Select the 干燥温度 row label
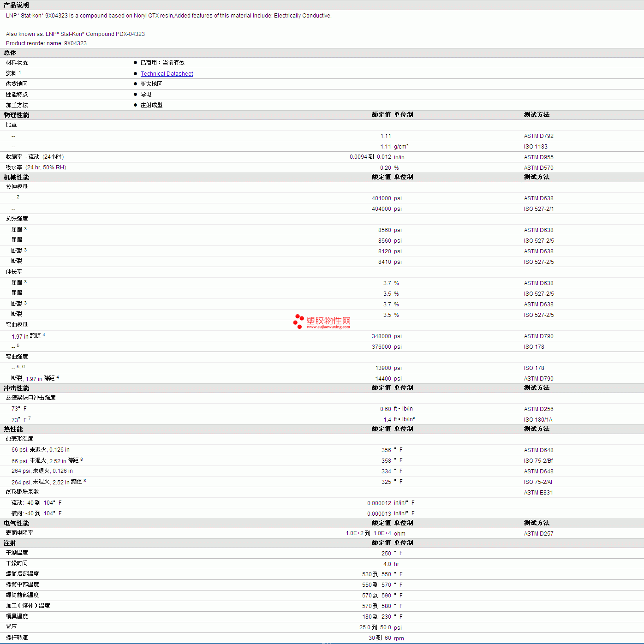644x644 pixels. click(17, 553)
